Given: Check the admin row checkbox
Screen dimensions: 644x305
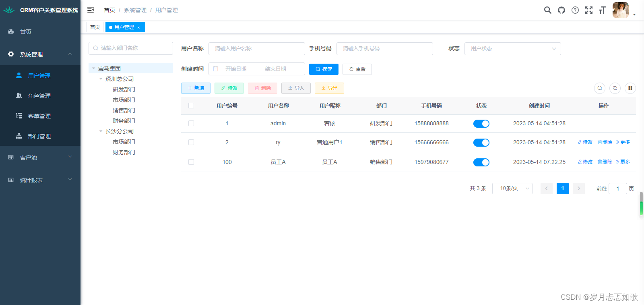Looking at the screenshot, I should point(191,123).
